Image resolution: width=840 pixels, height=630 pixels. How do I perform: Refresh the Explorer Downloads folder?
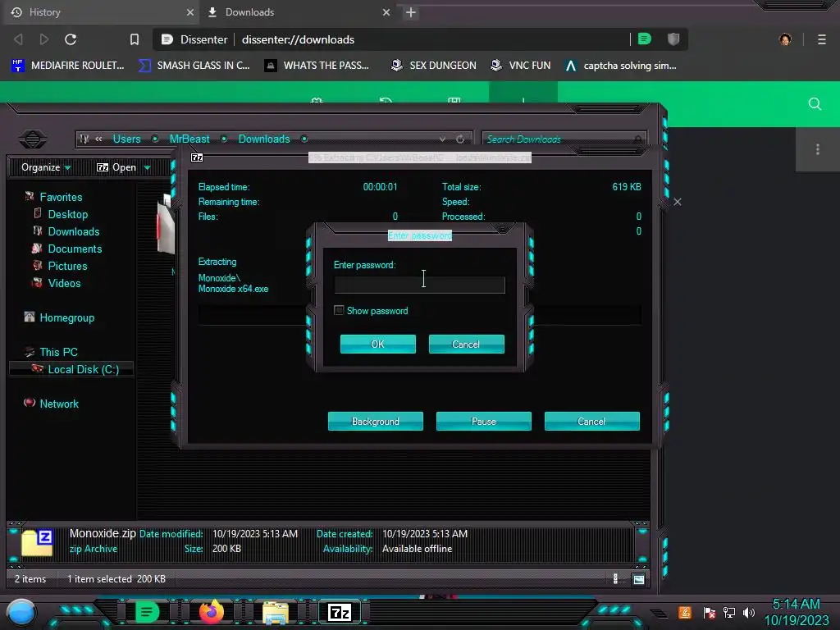(x=459, y=139)
